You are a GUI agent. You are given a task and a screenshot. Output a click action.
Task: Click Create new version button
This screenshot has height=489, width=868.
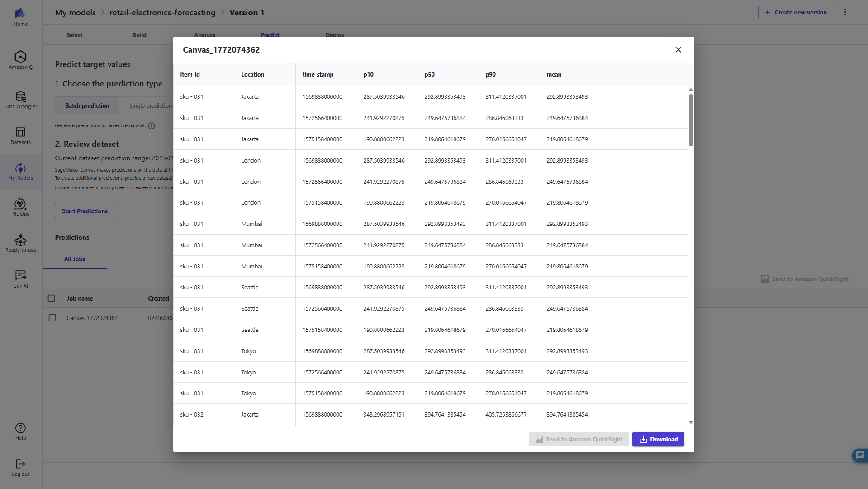796,12
